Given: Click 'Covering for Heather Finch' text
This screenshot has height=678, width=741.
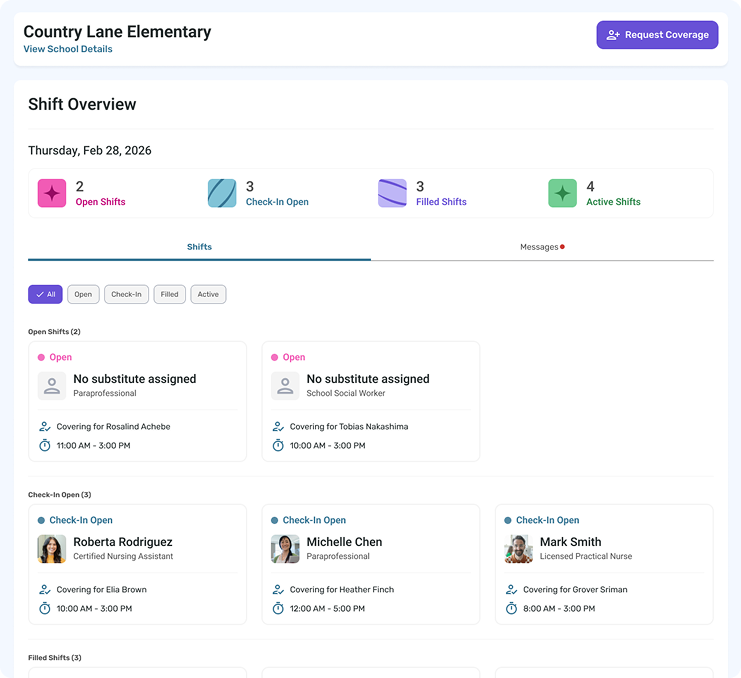Looking at the screenshot, I should tap(342, 590).
